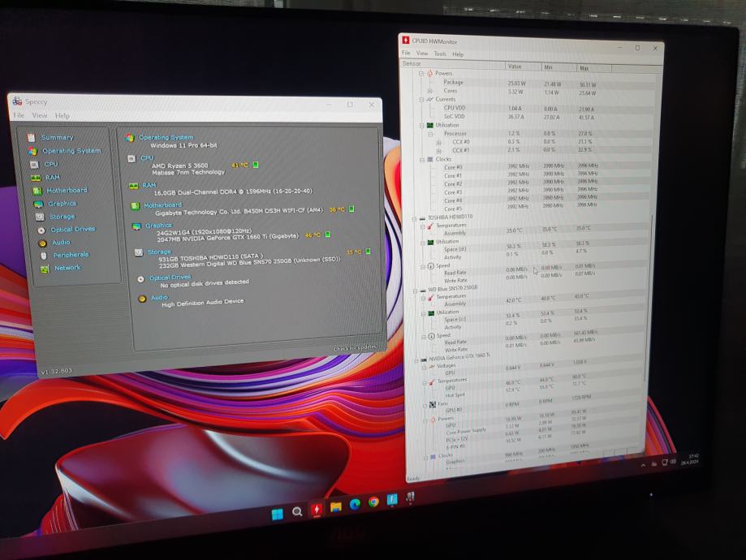Click the green GPU temperature indicator at 46 °C

(x=328, y=234)
